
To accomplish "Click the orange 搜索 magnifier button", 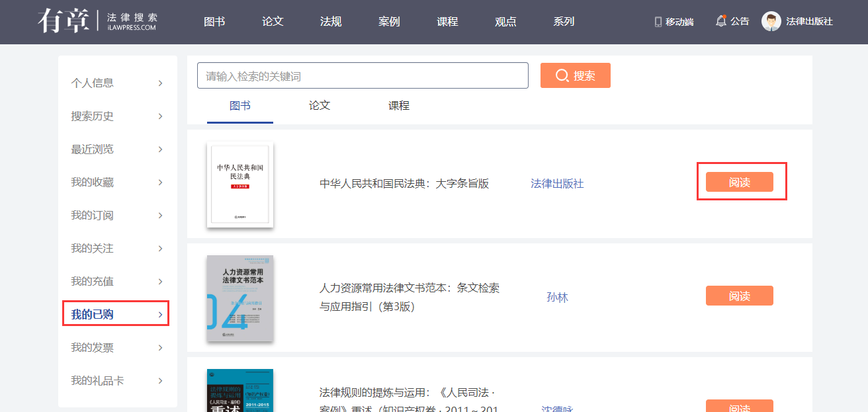I will [x=575, y=75].
